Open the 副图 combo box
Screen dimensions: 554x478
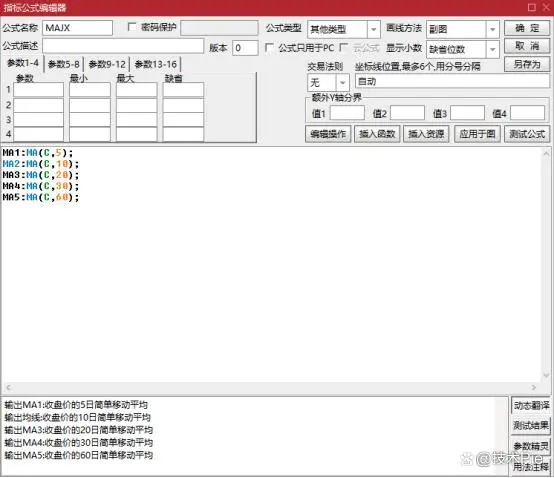[x=463, y=29]
